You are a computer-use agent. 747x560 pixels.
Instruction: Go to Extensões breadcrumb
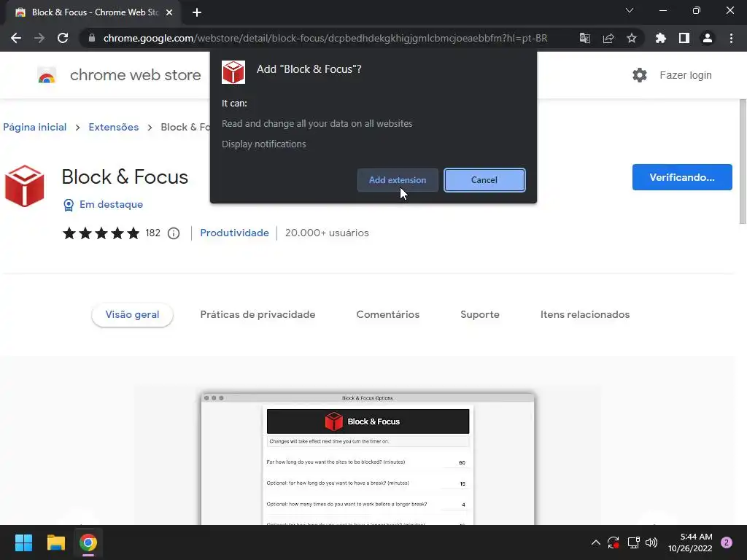[113, 127]
